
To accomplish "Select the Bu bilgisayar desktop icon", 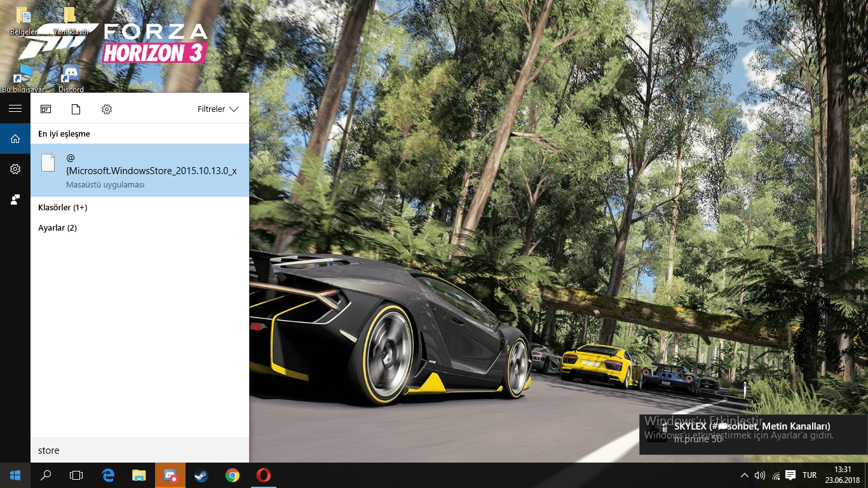I will click(24, 78).
